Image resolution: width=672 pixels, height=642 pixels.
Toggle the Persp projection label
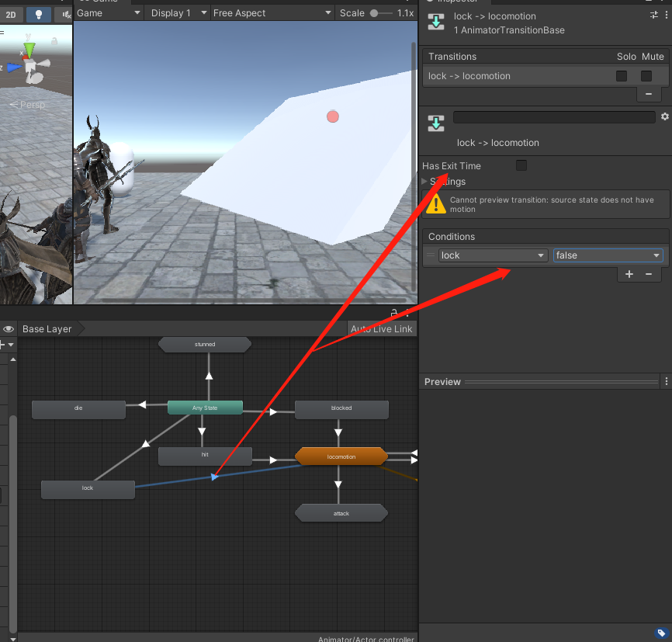(27, 105)
